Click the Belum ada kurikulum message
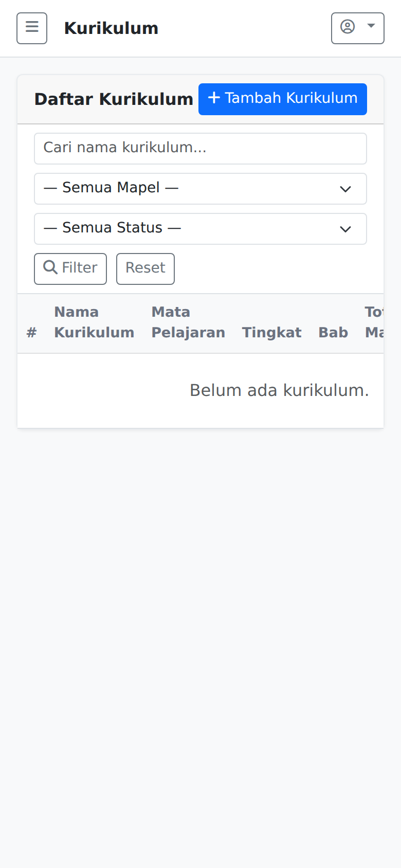Image resolution: width=401 pixels, height=868 pixels. pyautogui.click(x=280, y=390)
